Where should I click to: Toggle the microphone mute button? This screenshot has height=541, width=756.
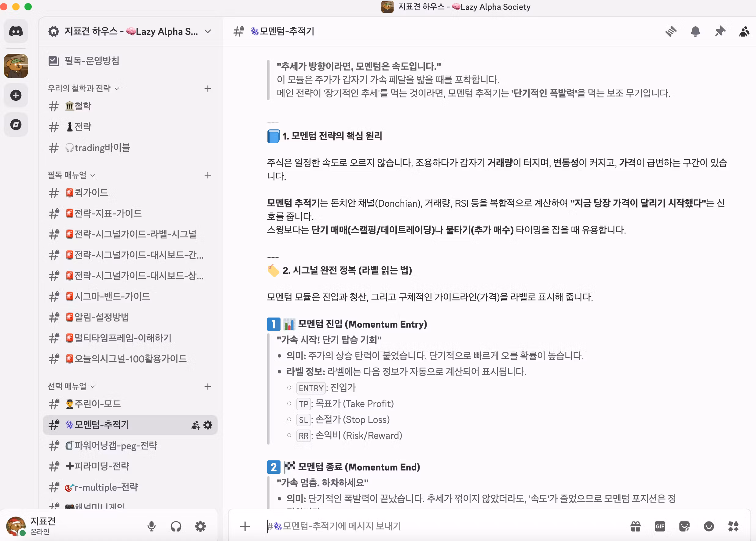point(151,526)
